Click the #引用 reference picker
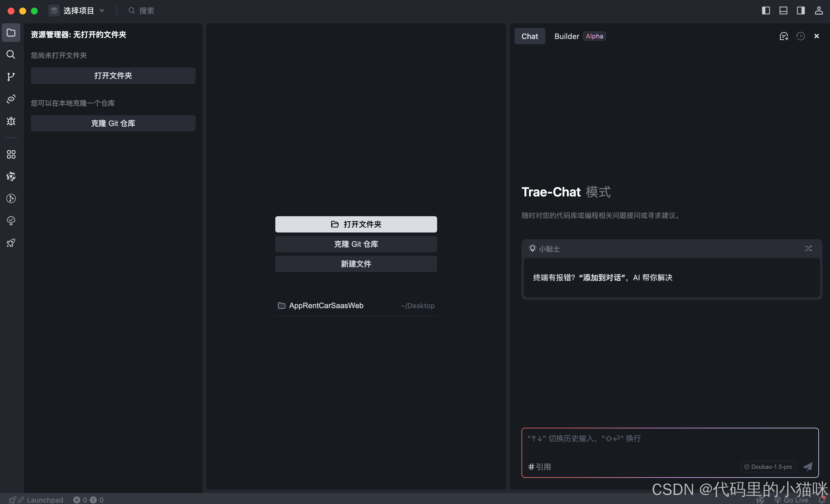The width and height of the screenshot is (830, 504). pyautogui.click(x=539, y=467)
